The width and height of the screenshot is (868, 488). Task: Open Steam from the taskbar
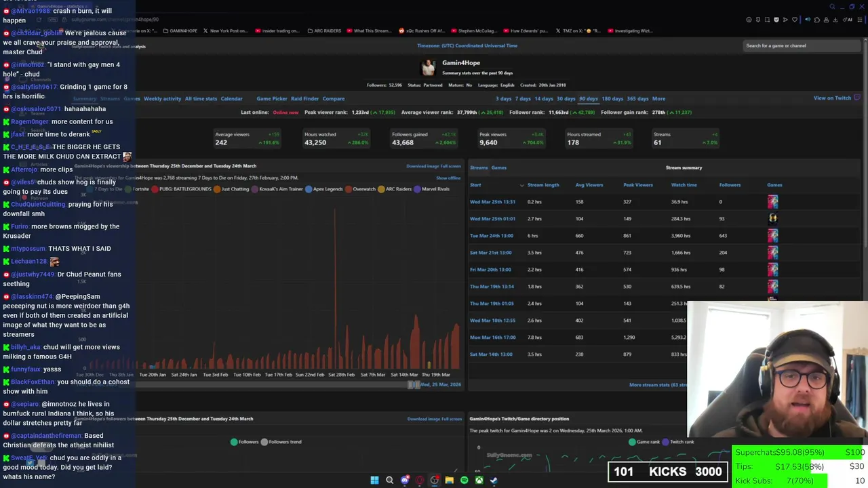[x=494, y=480]
